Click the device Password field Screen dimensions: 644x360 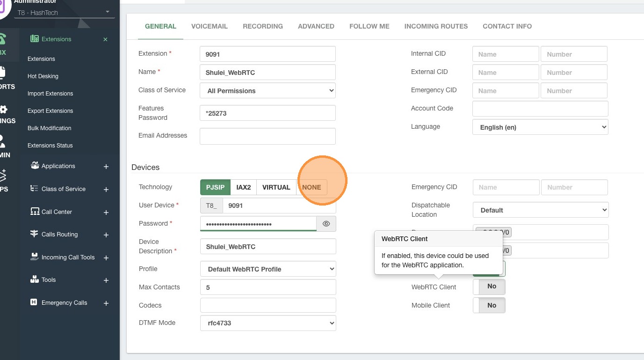[x=258, y=224]
